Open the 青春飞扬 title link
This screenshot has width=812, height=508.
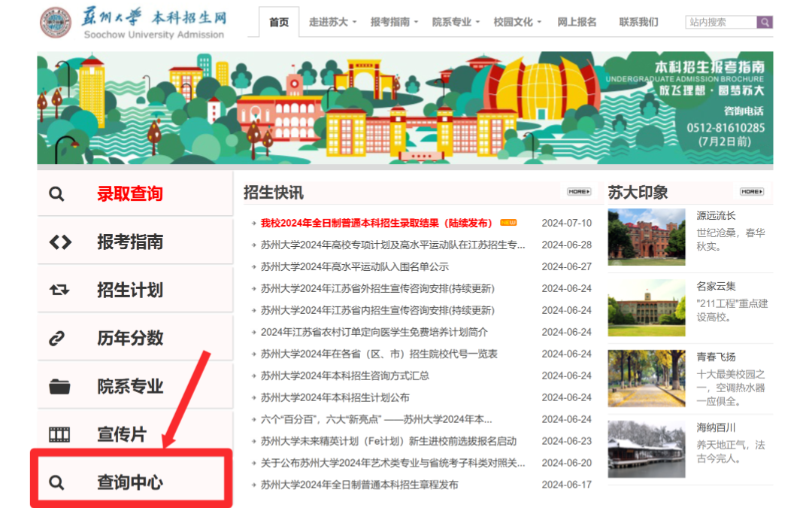coord(716,357)
